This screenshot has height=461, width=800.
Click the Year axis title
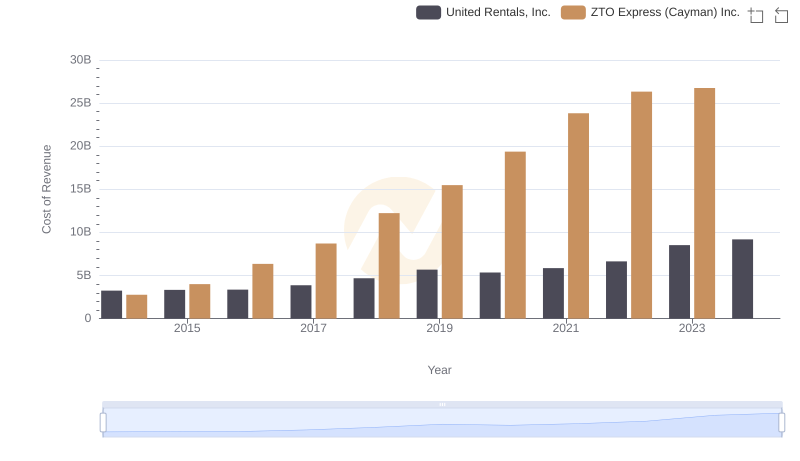[x=439, y=370]
